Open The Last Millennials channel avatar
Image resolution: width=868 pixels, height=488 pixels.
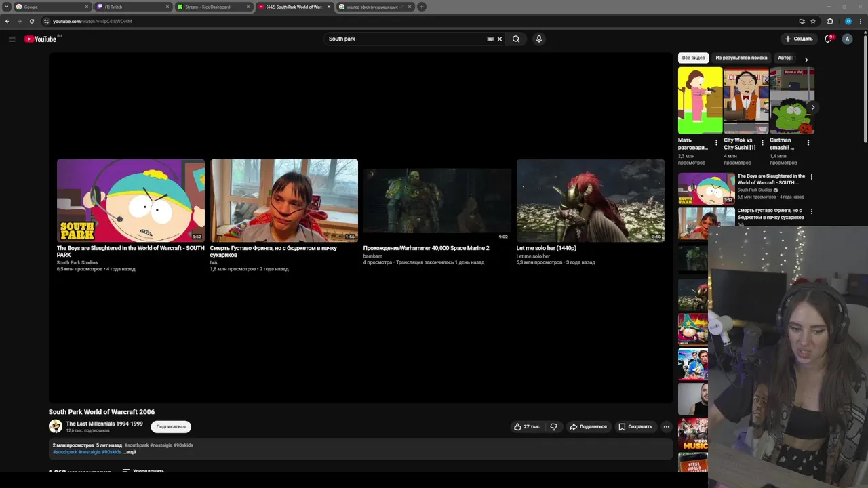point(56,426)
